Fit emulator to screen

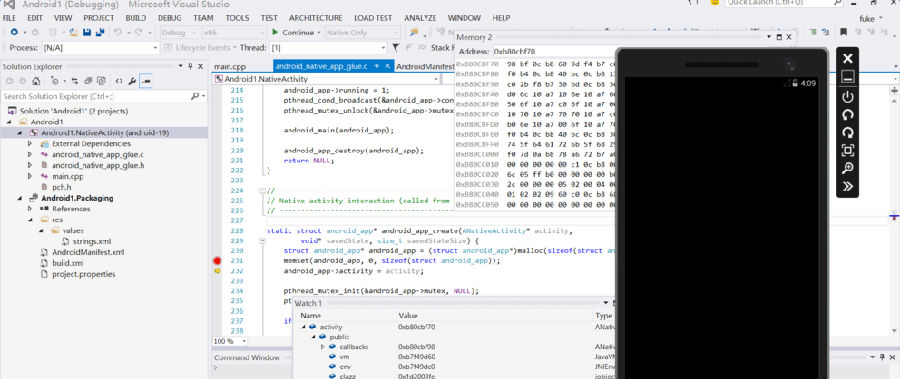(847, 150)
